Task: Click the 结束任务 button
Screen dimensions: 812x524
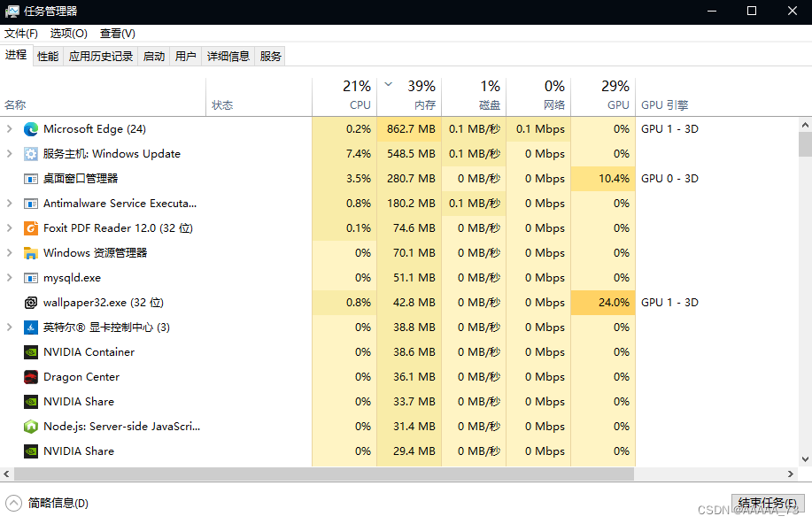Action: [x=768, y=503]
